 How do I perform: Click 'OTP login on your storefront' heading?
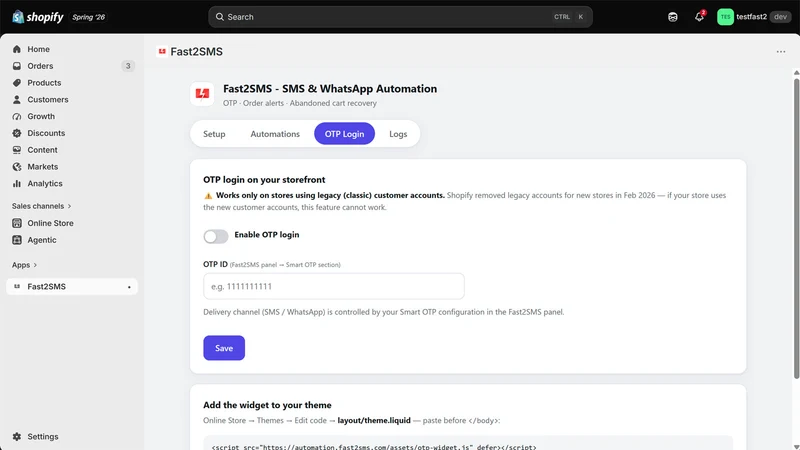(x=264, y=180)
